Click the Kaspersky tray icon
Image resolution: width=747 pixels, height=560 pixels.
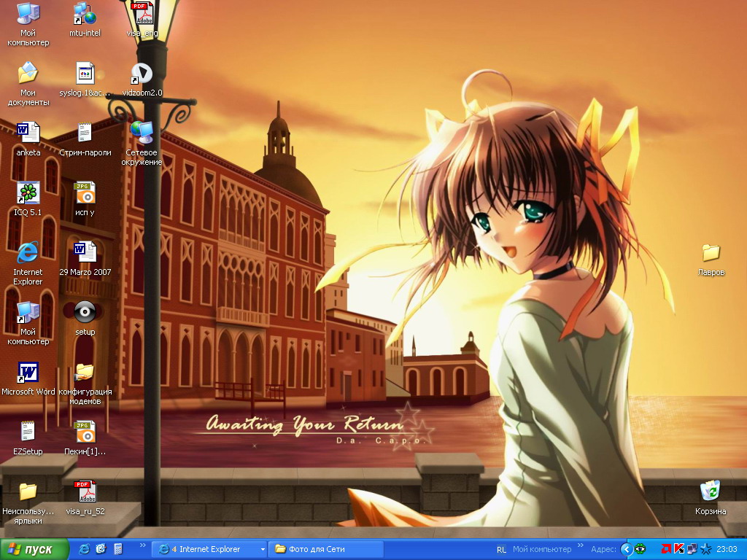679,550
